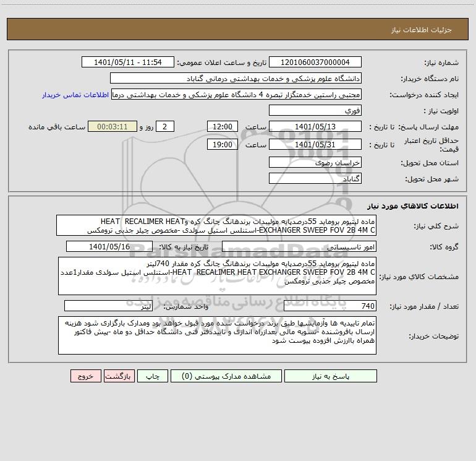Click the چاپ print button
The width and height of the screenshot is (476, 461).
point(153,376)
